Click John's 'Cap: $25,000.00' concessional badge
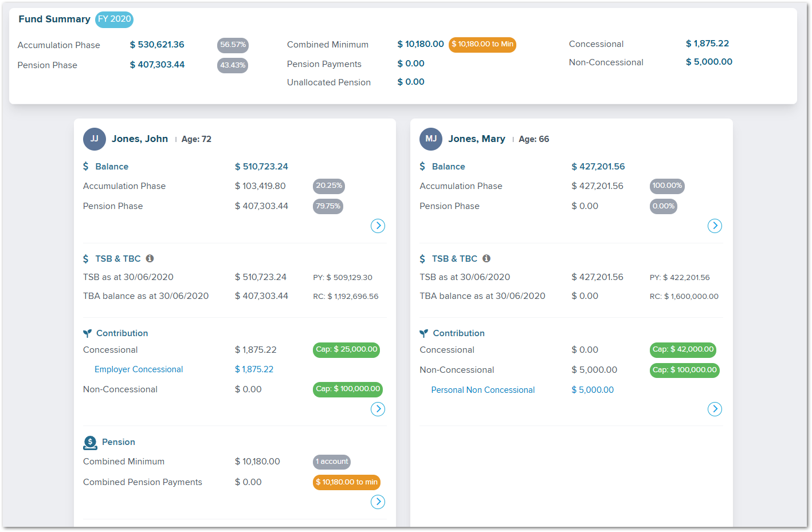 (x=346, y=349)
